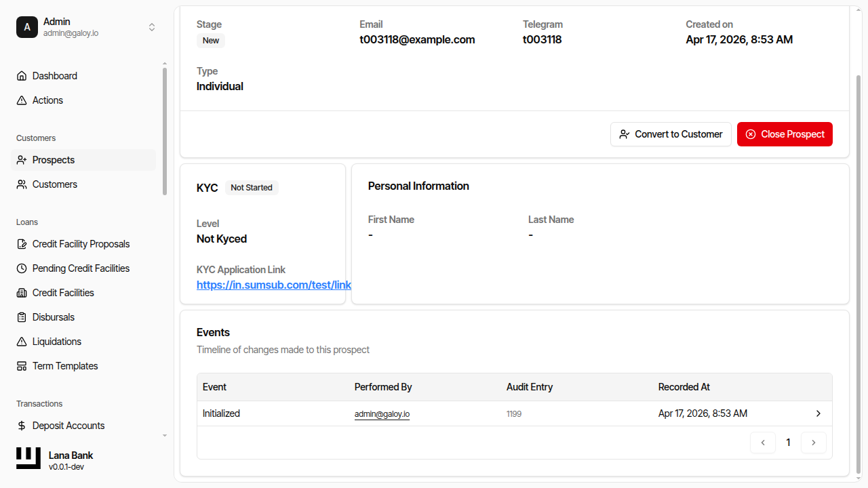Click the Liquidations alert icon
Screen dimensions: 868x488
[22, 342]
